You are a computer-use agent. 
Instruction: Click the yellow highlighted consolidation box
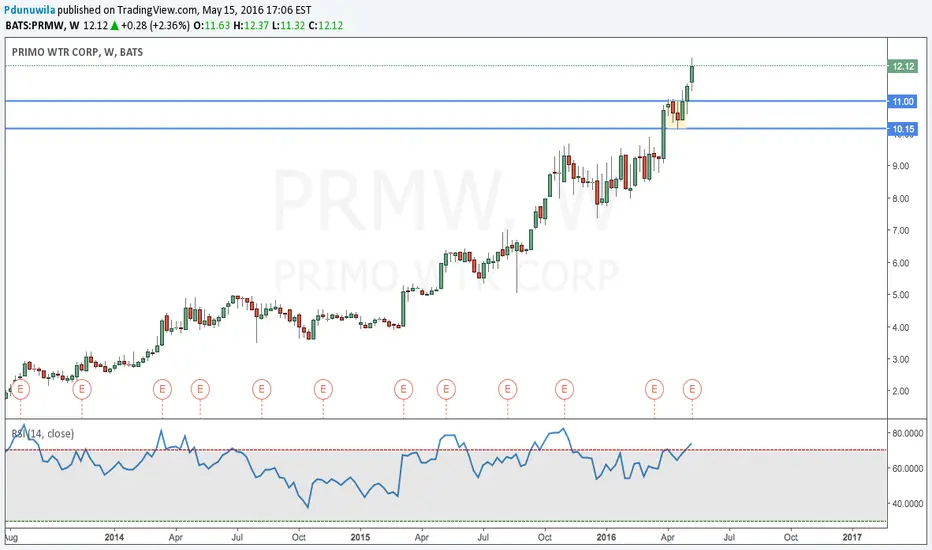[x=676, y=115]
